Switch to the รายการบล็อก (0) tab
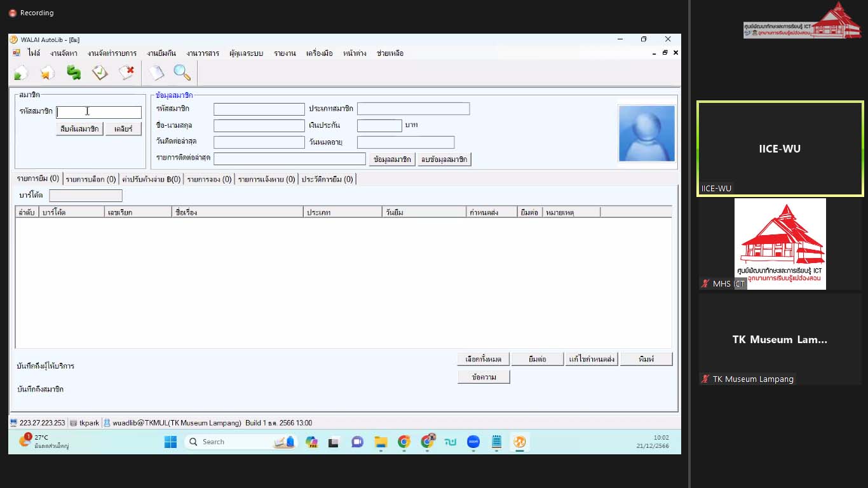The width and height of the screenshot is (868, 488). click(91, 179)
